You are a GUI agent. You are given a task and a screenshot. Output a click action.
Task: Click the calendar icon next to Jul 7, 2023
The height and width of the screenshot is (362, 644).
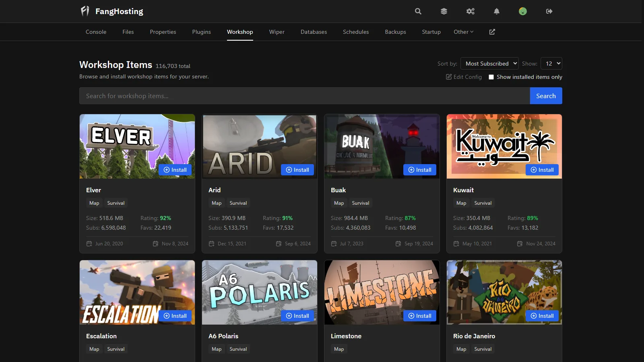pyautogui.click(x=334, y=244)
